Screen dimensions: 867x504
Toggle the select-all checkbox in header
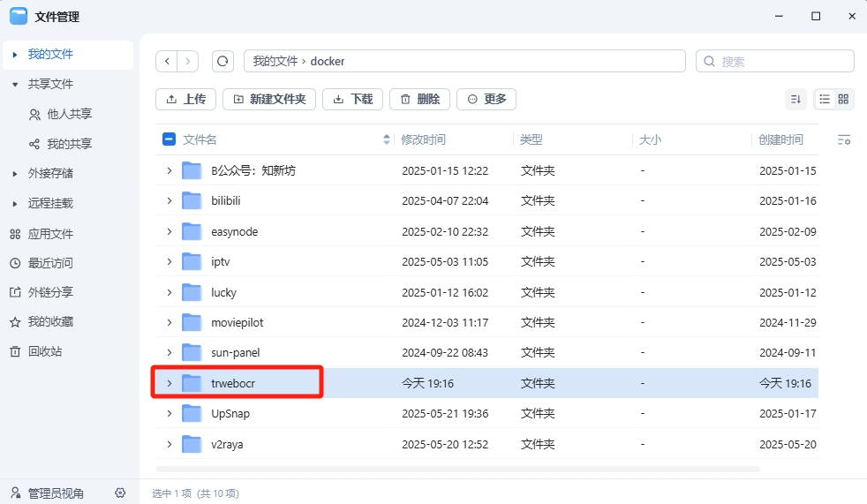(170, 139)
